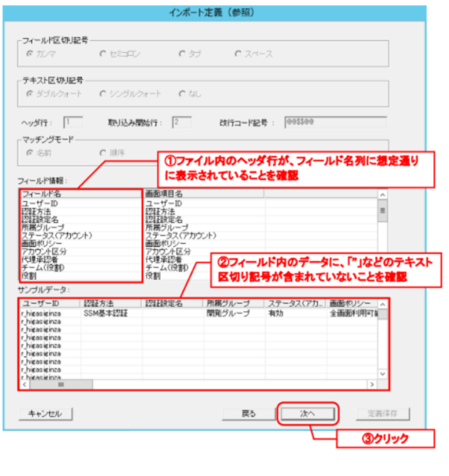Click the 取り込み開始行 input field

click(182, 122)
